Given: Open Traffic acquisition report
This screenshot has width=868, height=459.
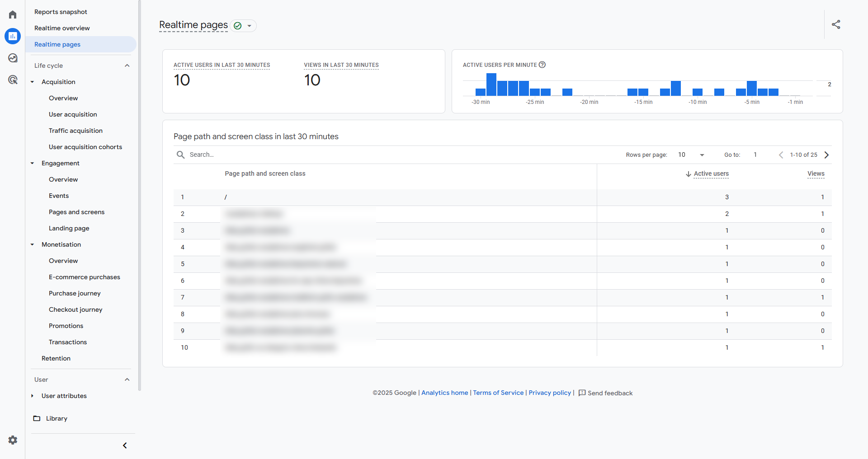Looking at the screenshot, I should (x=75, y=131).
